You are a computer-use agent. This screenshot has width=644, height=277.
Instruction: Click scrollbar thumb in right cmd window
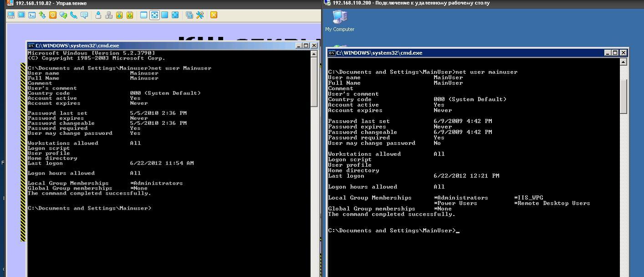[624, 96]
